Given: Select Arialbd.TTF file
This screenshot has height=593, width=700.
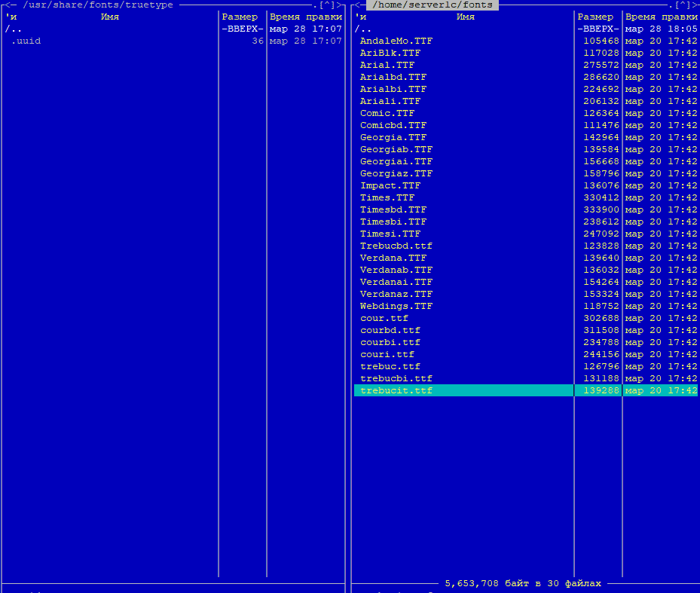Looking at the screenshot, I should pos(393,78).
